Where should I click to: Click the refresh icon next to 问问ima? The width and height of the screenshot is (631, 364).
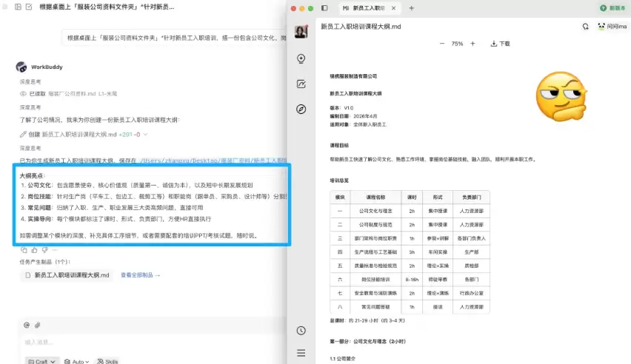pos(586,27)
